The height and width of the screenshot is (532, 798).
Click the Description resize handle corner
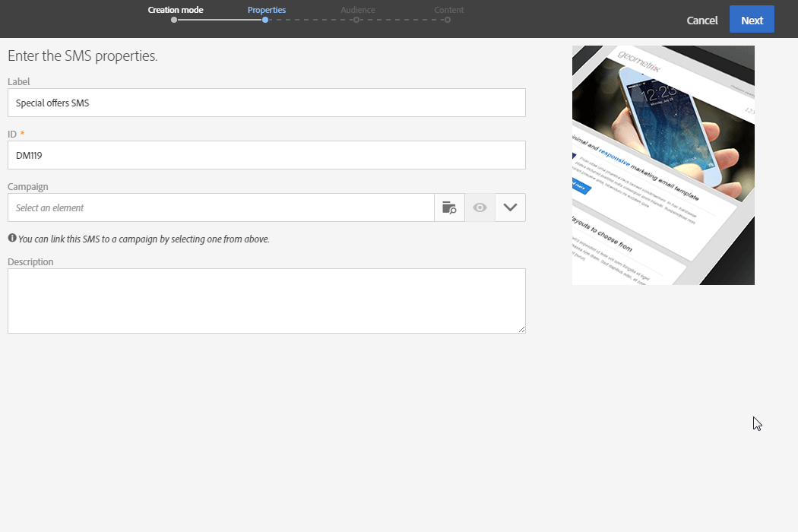click(x=521, y=329)
